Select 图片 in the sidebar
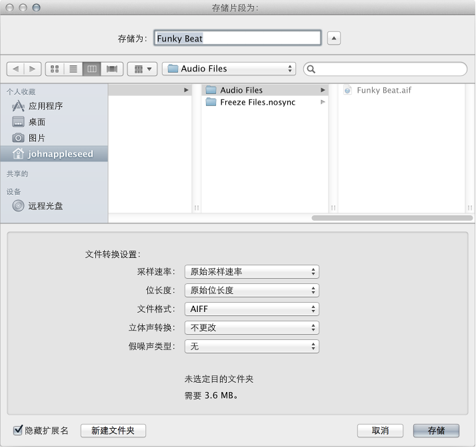476x448 pixels. pyautogui.click(x=54, y=138)
